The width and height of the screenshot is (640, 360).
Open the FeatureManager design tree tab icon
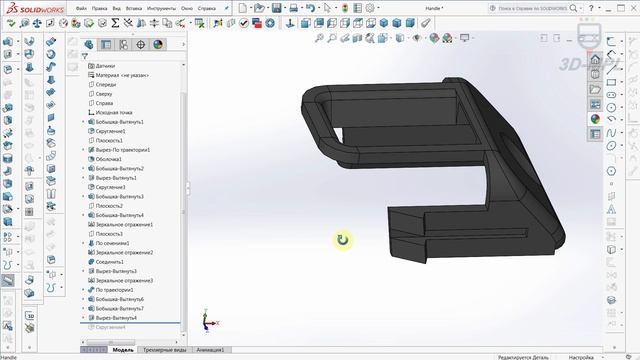coord(89,44)
